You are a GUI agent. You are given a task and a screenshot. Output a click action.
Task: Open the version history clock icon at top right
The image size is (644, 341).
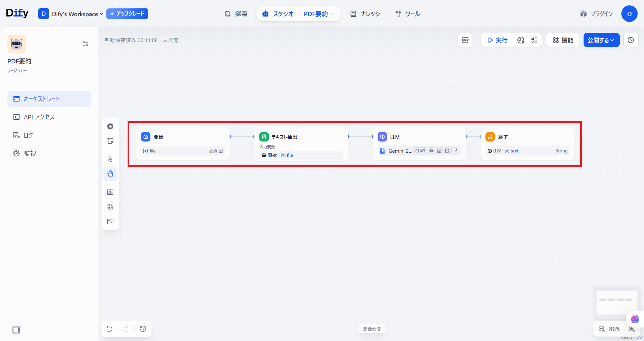point(630,40)
